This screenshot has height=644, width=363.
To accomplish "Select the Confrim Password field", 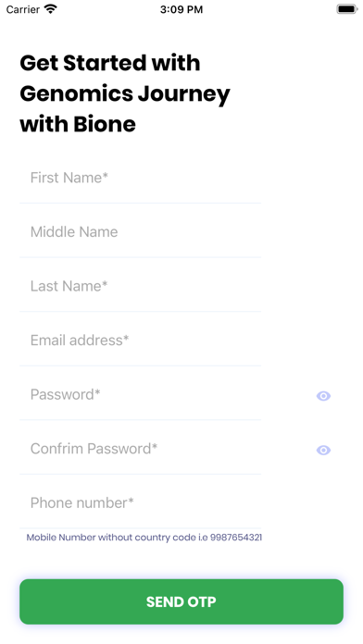I will click(x=140, y=449).
